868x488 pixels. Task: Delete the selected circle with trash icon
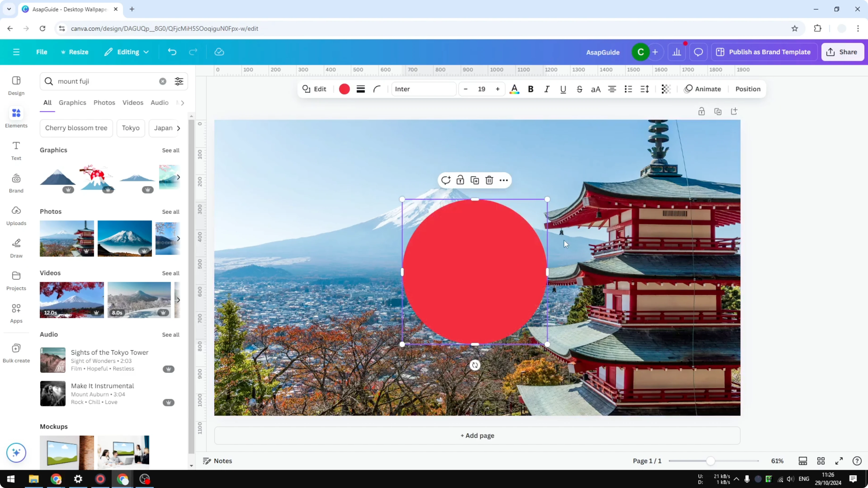489,180
